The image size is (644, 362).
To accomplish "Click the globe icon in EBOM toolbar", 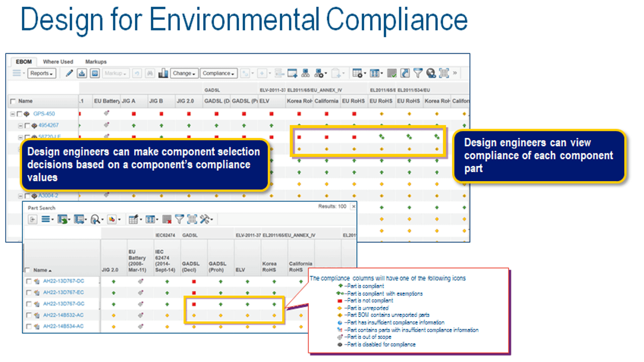I will coord(431,73).
